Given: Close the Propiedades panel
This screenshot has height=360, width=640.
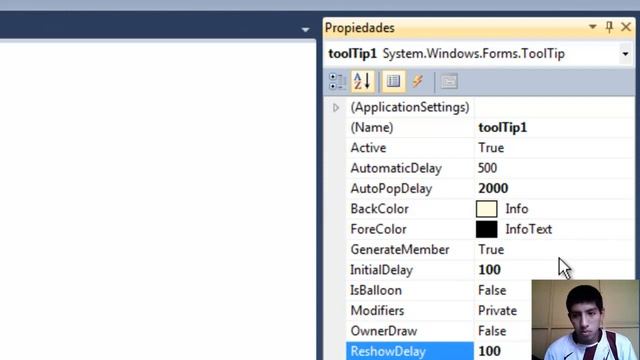Looking at the screenshot, I should tap(626, 27).
